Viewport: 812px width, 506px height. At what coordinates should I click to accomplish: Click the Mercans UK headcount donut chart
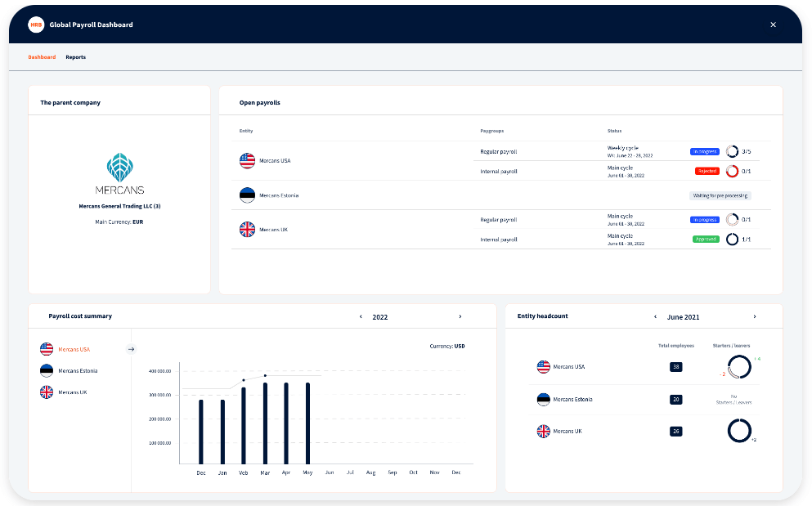click(739, 431)
